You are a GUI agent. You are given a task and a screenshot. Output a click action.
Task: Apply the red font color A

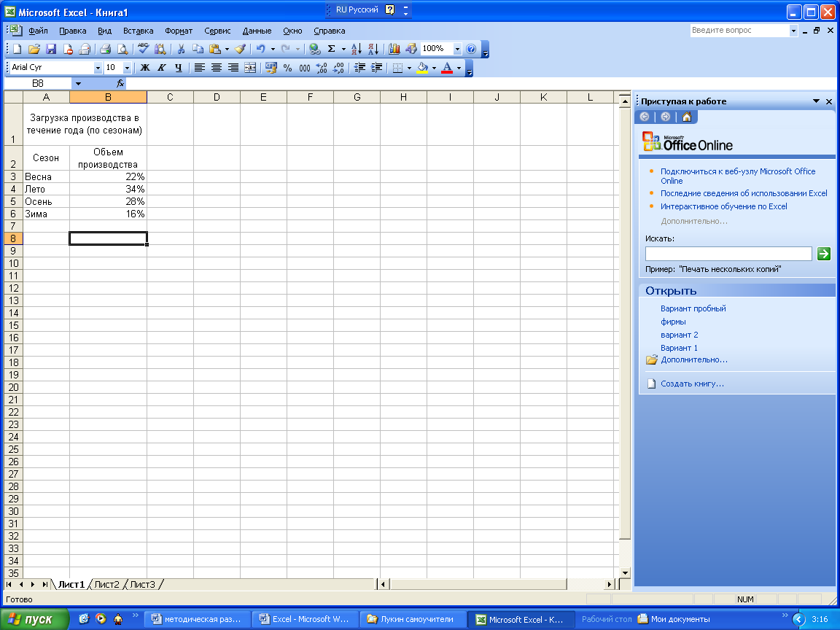click(447, 68)
